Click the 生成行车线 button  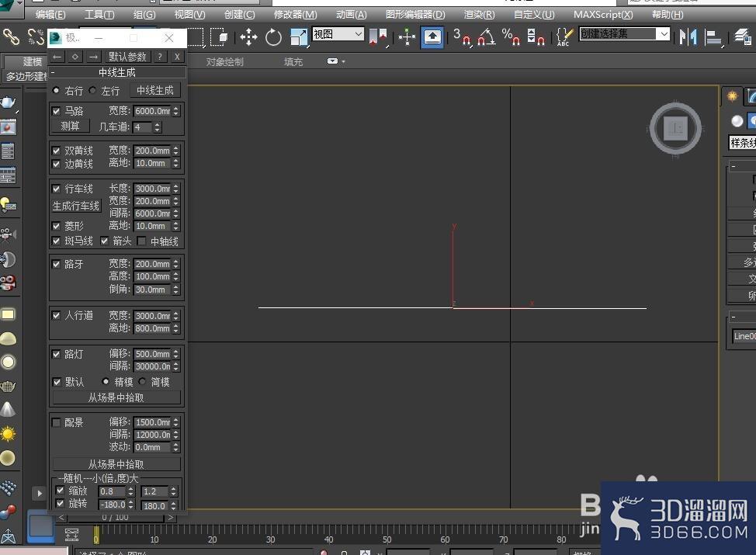click(75, 205)
